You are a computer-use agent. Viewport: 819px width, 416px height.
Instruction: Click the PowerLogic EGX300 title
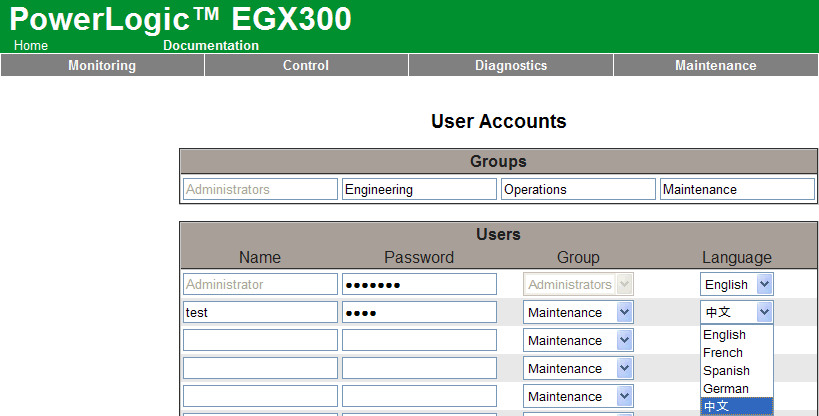[x=180, y=19]
